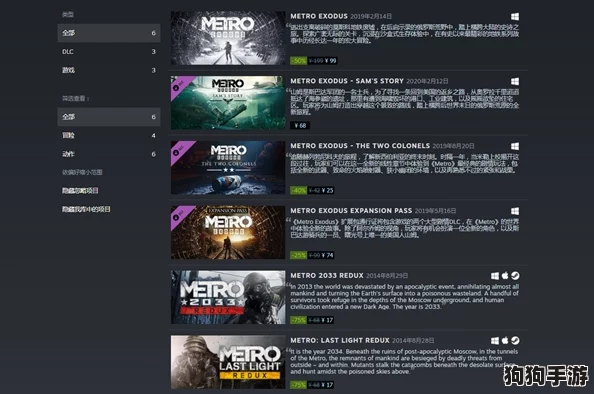Click Windows icon on Last Light Redux row
594x394 pixels.
[495, 341]
